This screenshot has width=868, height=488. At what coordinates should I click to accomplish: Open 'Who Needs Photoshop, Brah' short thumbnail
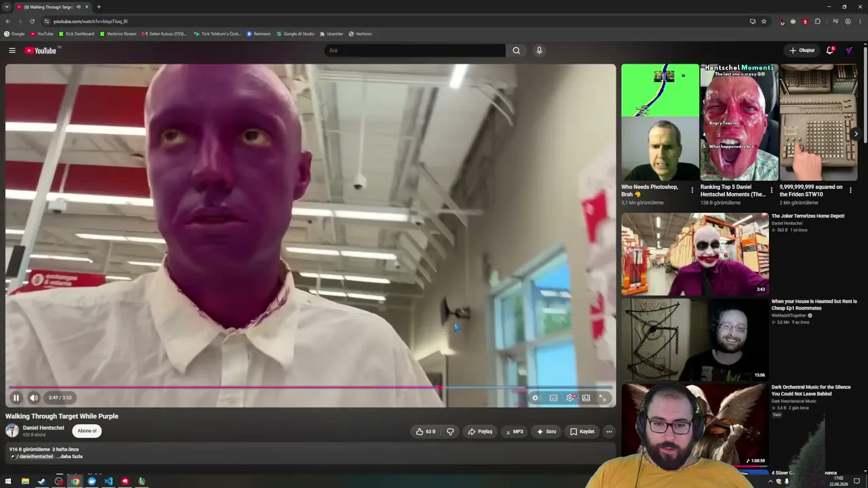coord(660,123)
